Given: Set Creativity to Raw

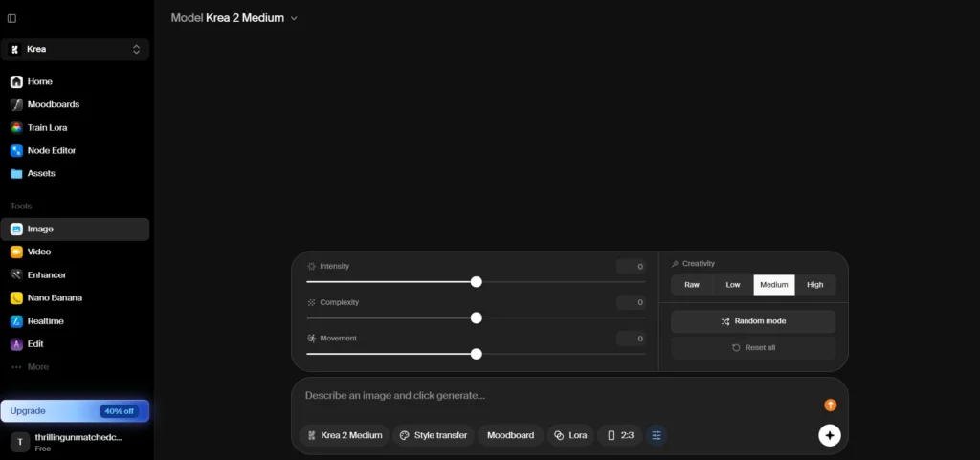Looking at the screenshot, I should [692, 285].
